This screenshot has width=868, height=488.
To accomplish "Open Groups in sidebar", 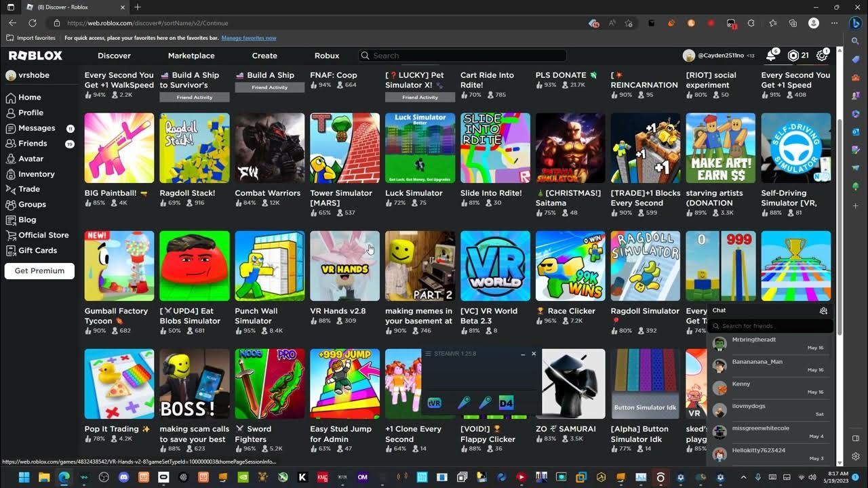I will click(26, 204).
